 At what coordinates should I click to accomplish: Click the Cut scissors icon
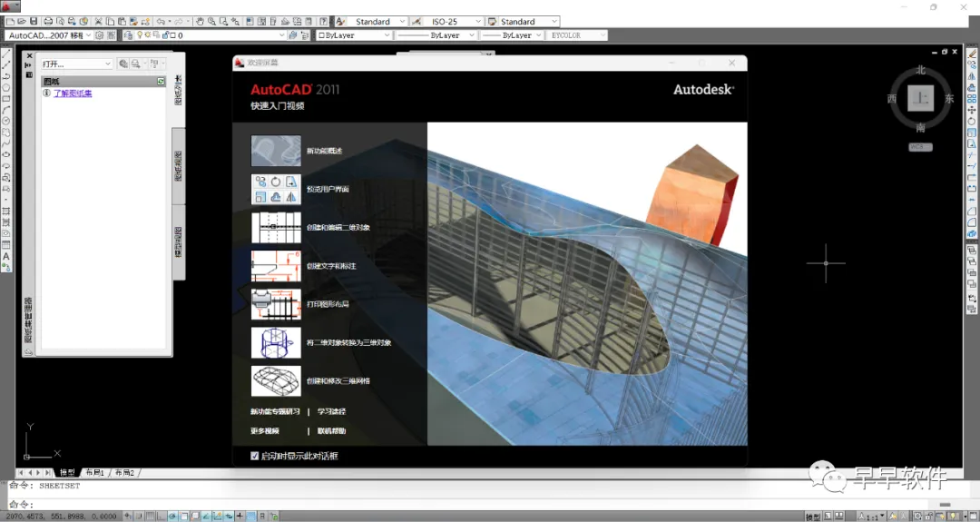(x=98, y=21)
